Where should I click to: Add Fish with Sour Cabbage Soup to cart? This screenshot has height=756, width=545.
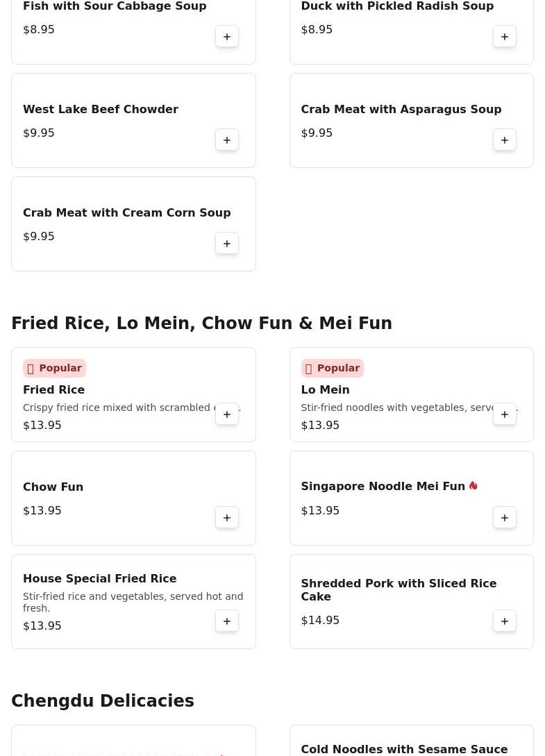click(x=227, y=37)
